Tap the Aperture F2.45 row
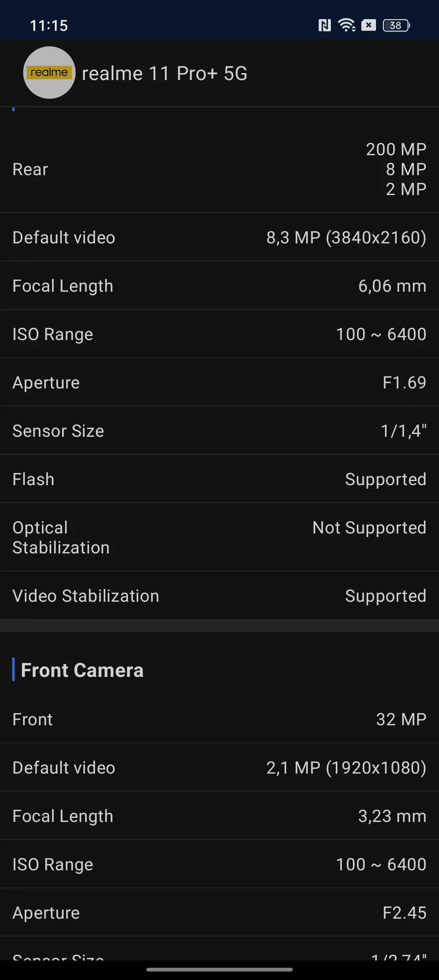Viewport: 439px width, 980px height. click(219, 913)
